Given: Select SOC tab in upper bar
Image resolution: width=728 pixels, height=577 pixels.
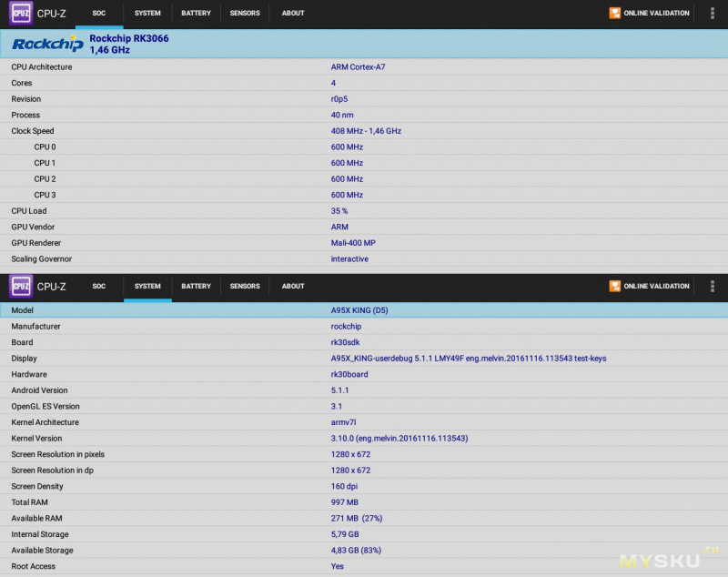Looking at the screenshot, I should (x=99, y=13).
